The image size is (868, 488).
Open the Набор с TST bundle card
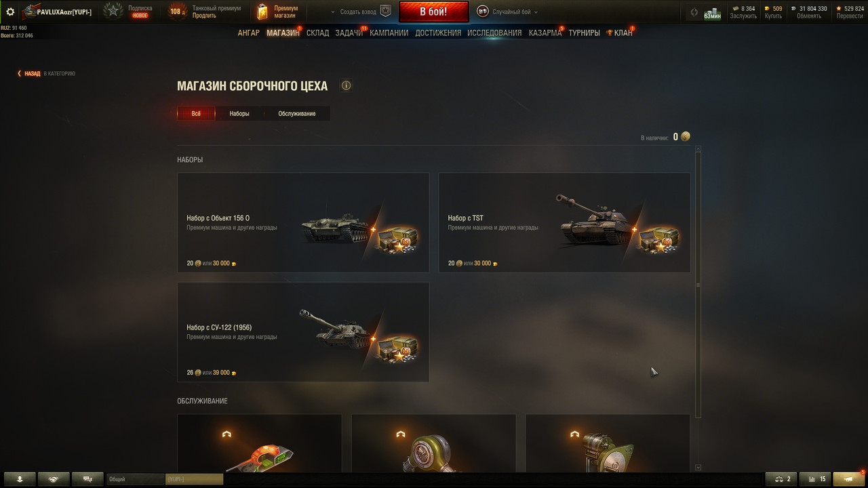564,222
